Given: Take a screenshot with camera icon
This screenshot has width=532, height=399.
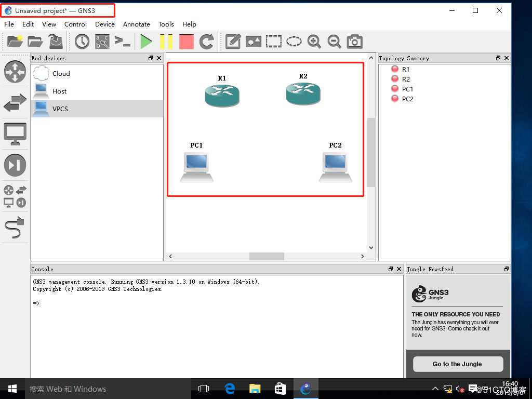Looking at the screenshot, I should click(354, 42).
